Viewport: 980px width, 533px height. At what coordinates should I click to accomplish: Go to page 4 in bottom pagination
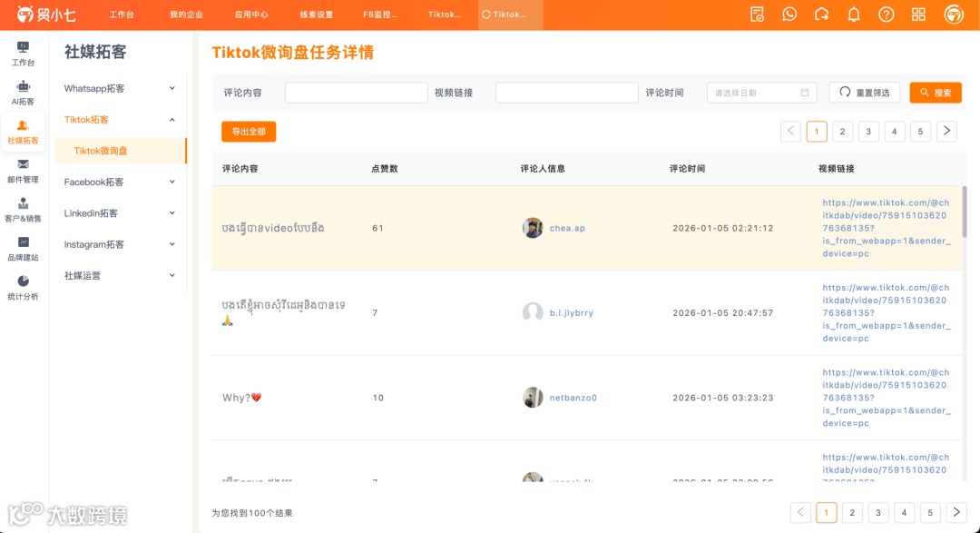coord(904,513)
